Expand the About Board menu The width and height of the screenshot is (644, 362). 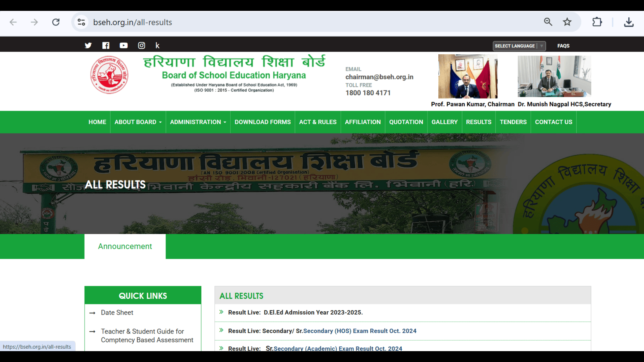click(138, 122)
